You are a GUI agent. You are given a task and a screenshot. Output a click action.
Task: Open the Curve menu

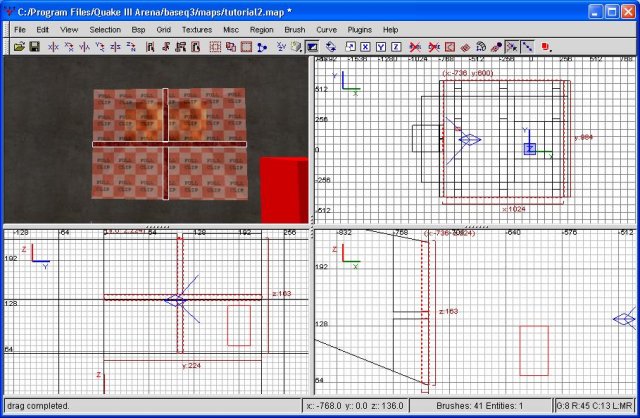click(x=327, y=30)
